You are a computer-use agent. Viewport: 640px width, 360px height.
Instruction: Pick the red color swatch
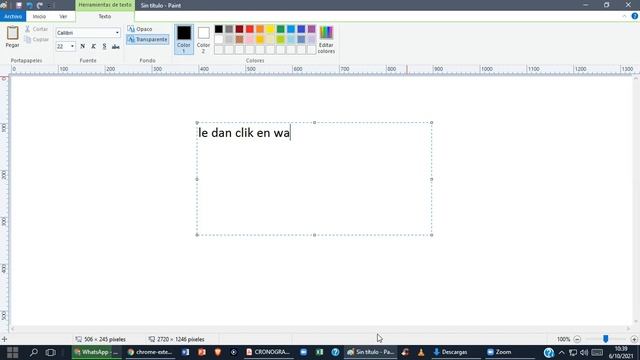pos(249,29)
